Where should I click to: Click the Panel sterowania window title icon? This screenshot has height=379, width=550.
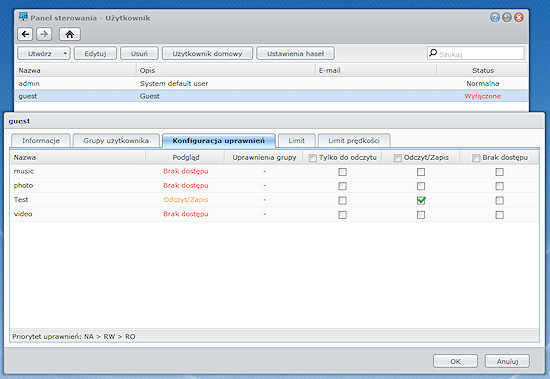tap(23, 16)
